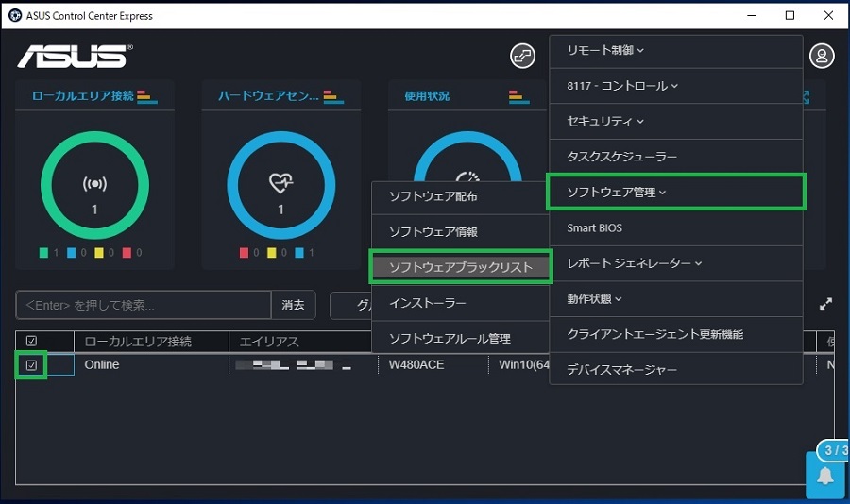Close the ASUS Control Center Express window
This screenshot has height=504, width=850.
coord(828,15)
